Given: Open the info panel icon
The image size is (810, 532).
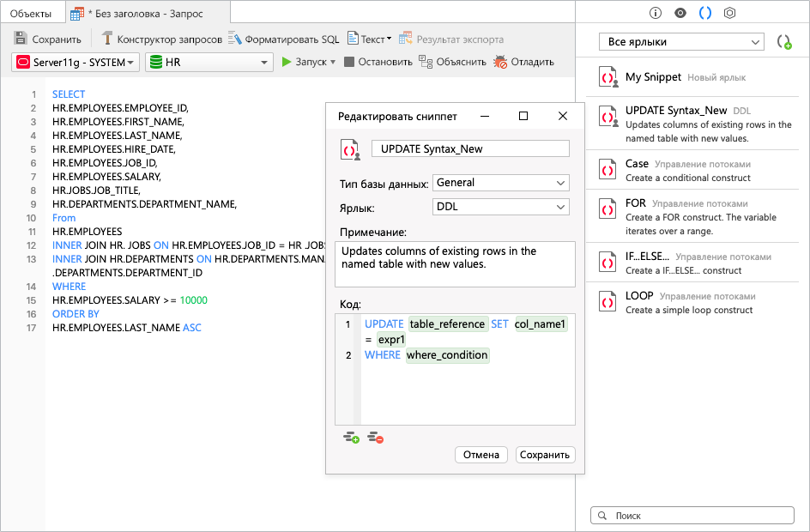Looking at the screenshot, I should [656, 13].
